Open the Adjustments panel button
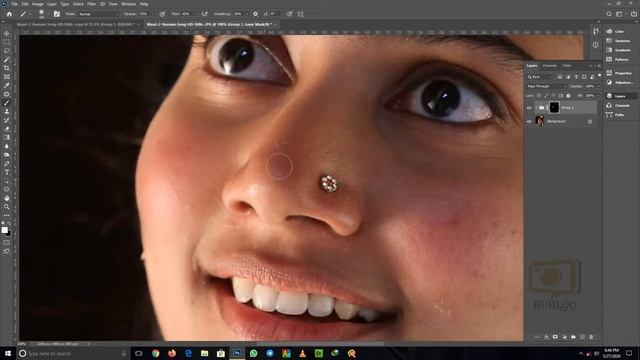Image resolution: width=640 pixels, height=360 pixels. point(620,82)
